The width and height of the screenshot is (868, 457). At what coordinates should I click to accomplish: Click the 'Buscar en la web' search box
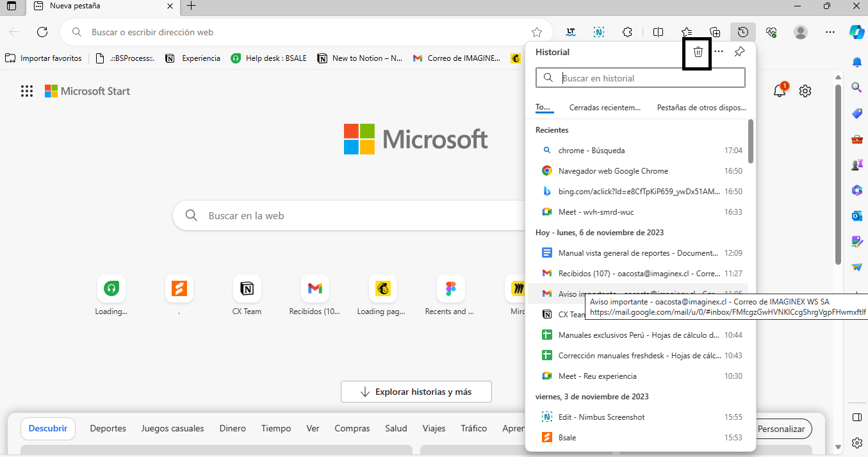point(349,215)
